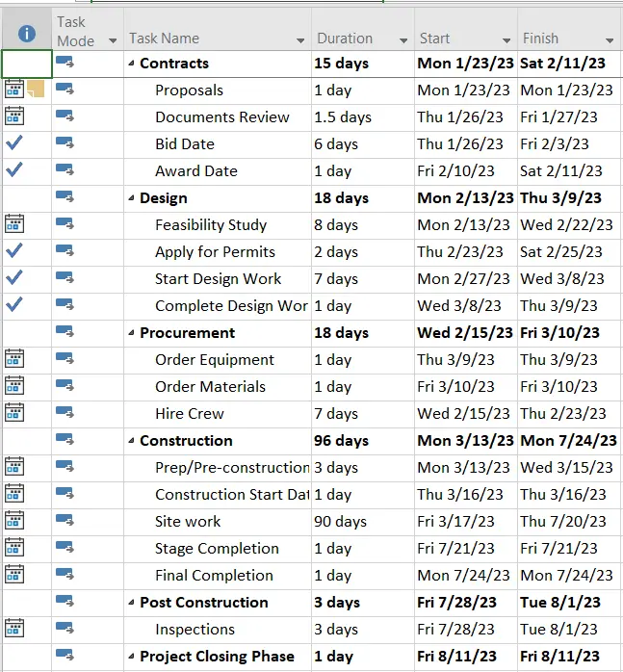Click the task mode icon for Site work
This screenshot has height=672, width=623.
(65, 521)
